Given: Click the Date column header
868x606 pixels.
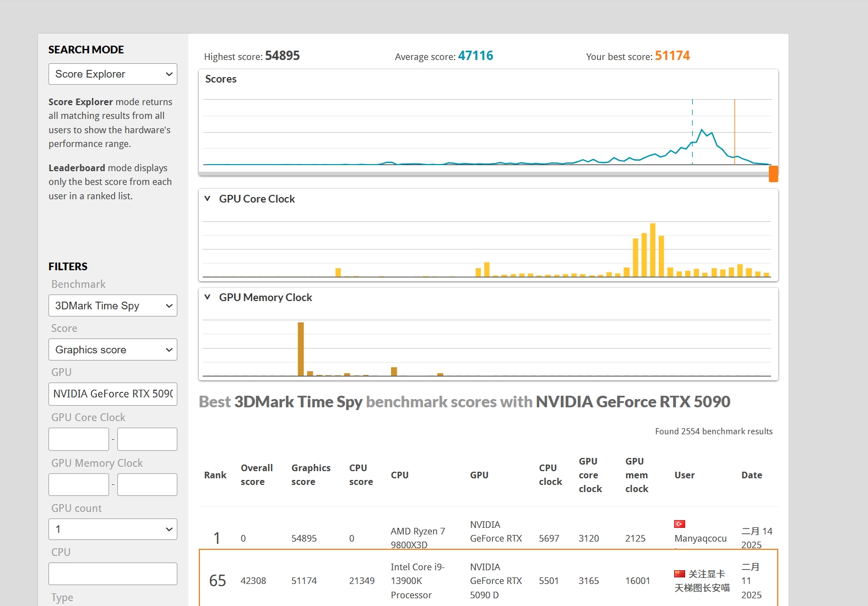Looking at the screenshot, I should [752, 475].
